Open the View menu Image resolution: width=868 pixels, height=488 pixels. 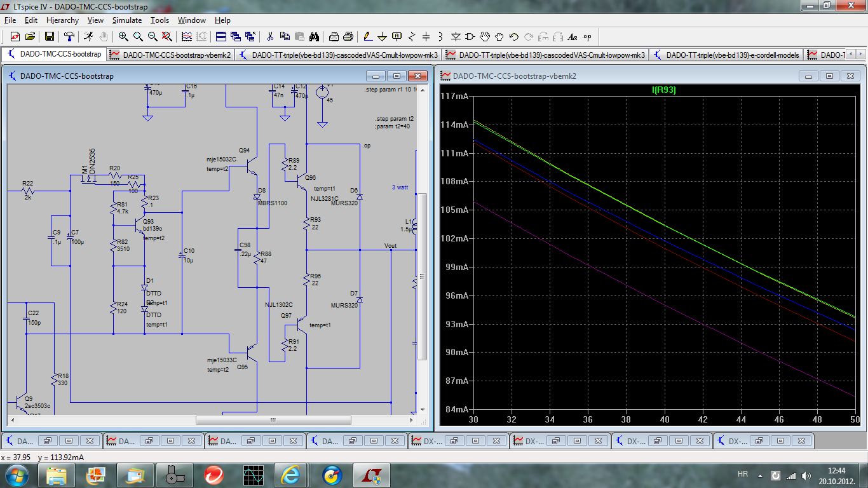click(x=95, y=20)
